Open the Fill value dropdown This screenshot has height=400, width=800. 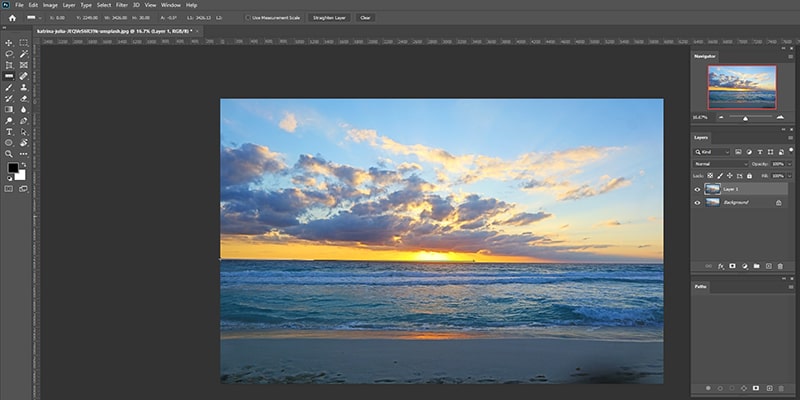(x=789, y=176)
